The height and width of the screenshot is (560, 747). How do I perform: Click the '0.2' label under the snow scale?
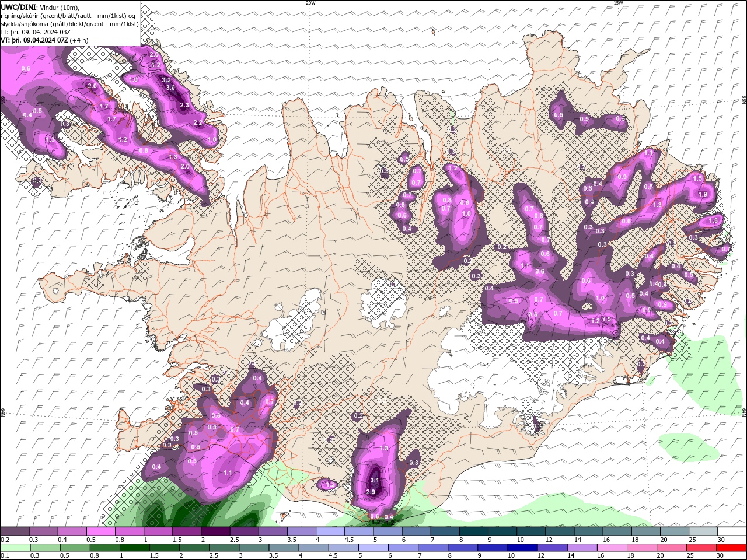pyautogui.click(x=5, y=540)
